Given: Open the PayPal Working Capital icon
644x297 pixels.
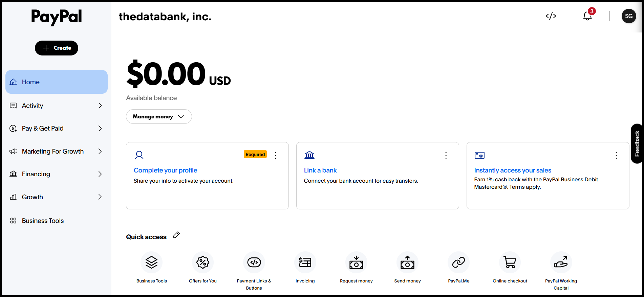Looking at the screenshot, I should click(561, 262).
